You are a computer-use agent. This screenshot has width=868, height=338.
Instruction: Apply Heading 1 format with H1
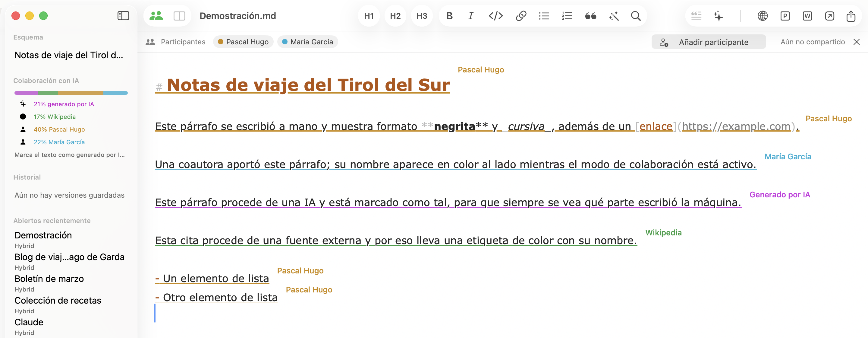(x=369, y=16)
